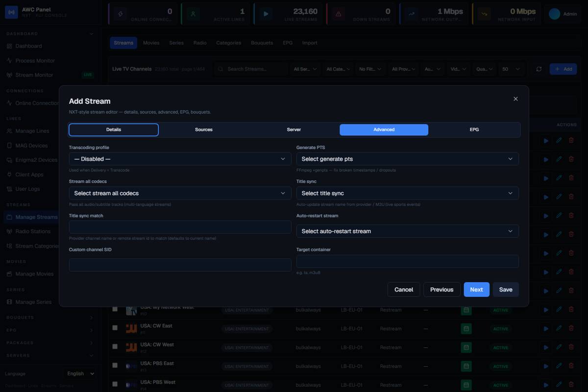Open the All Categories filter dropdown
The height and width of the screenshot is (392, 588).
point(338,69)
